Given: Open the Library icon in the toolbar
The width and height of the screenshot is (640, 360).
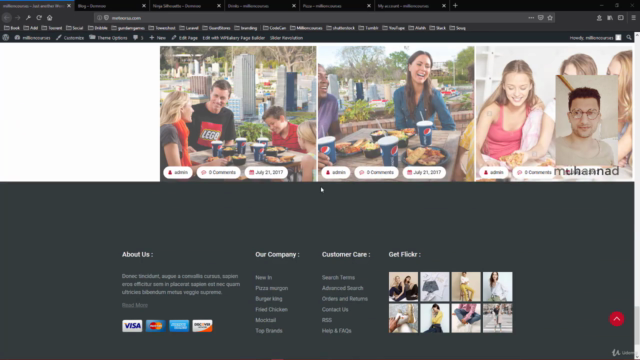Looking at the screenshot, I should click(610, 18).
